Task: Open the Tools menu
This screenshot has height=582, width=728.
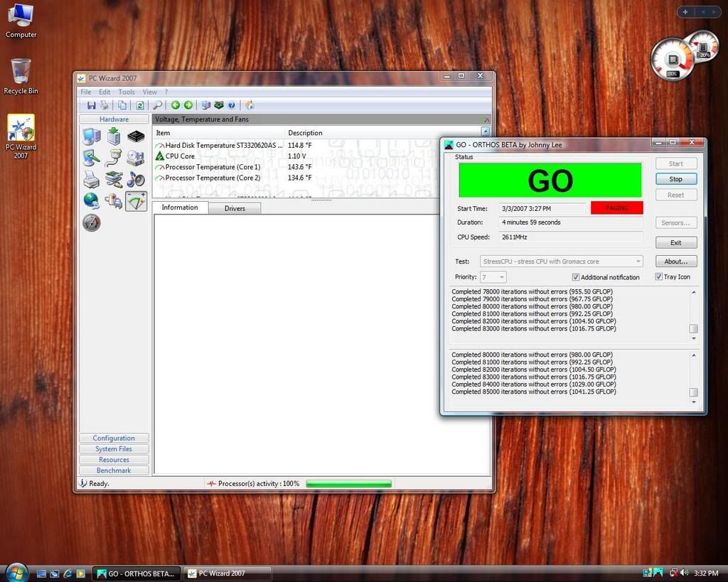Action: point(127,92)
